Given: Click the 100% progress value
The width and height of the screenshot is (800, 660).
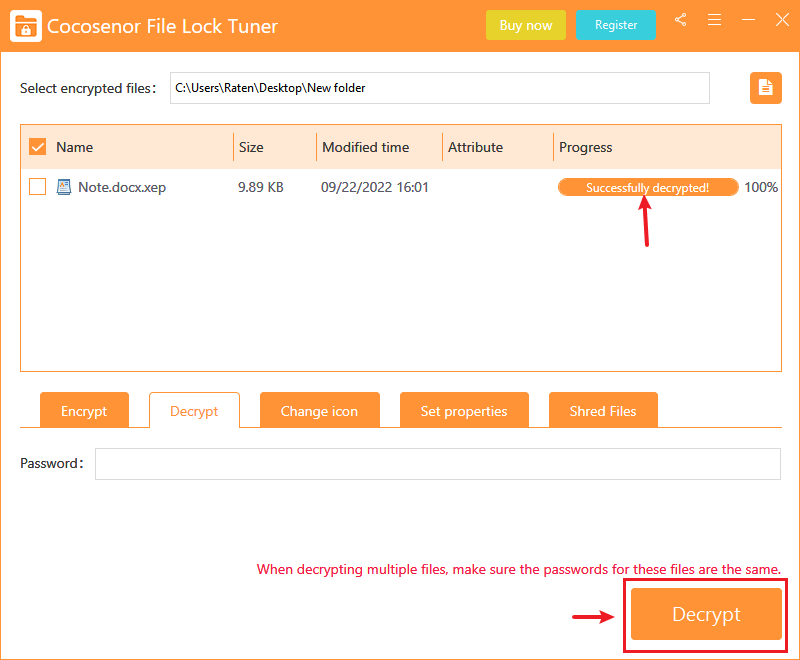Looking at the screenshot, I should pyautogui.click(x=761, y=187).
